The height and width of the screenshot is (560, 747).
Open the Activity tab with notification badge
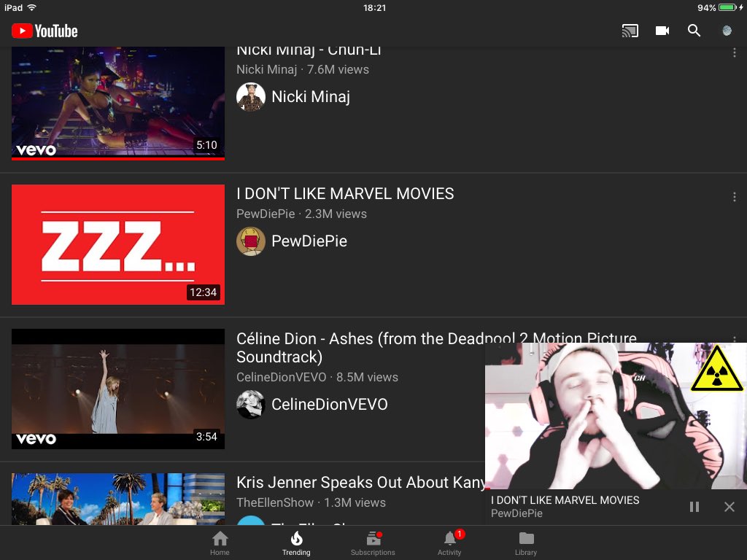coord(449,543)
